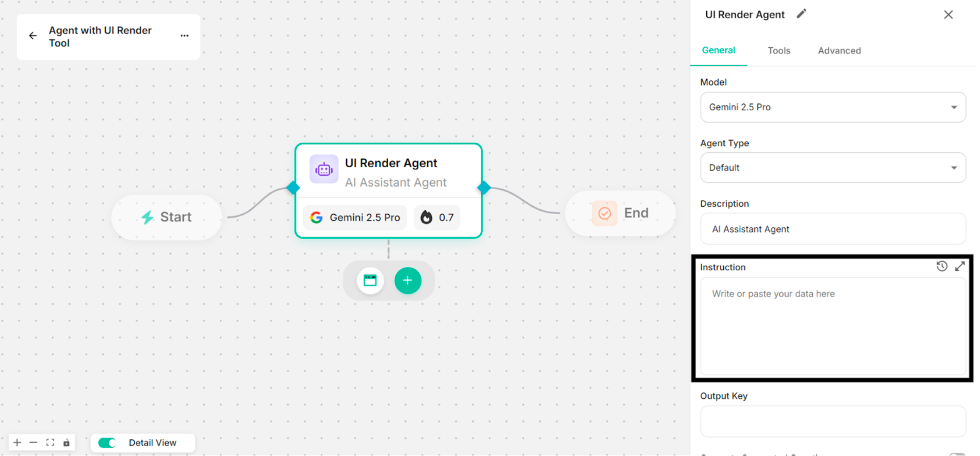Expand the Agent Type dropdown set to Default
Screen dimensions: 980x456
[832, 168]
